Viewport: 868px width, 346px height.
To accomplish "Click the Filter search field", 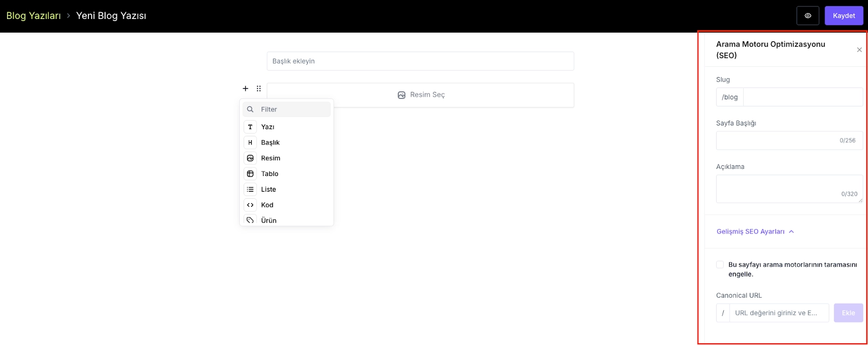I will pos(293,109).
